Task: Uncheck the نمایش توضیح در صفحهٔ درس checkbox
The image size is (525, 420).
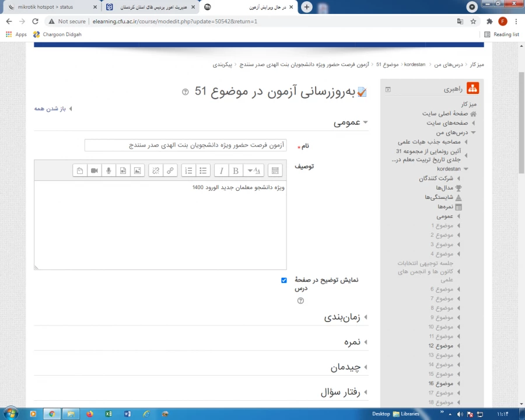Action: (284, 281)
